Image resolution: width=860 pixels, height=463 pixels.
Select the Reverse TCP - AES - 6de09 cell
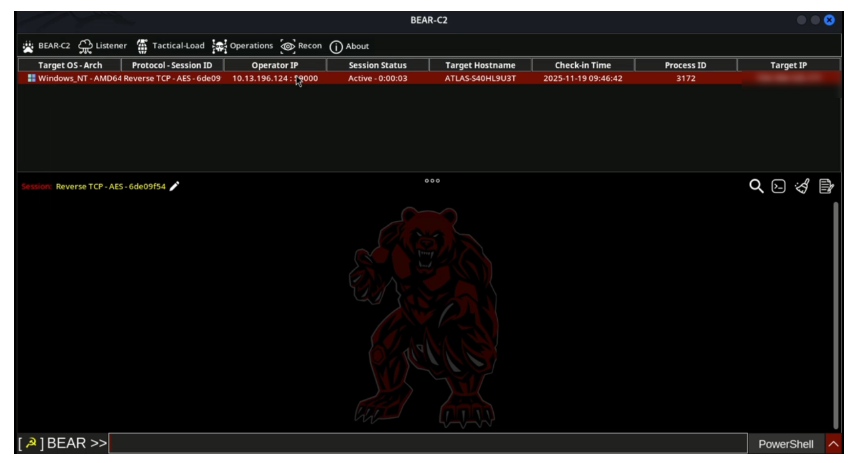172,78
